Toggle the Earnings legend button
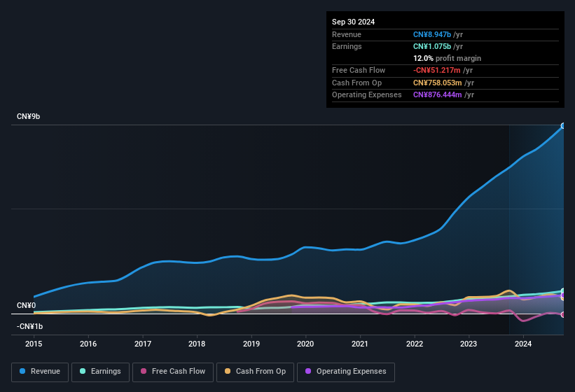Screen dimensions: 575x392 tap(100, 372)
